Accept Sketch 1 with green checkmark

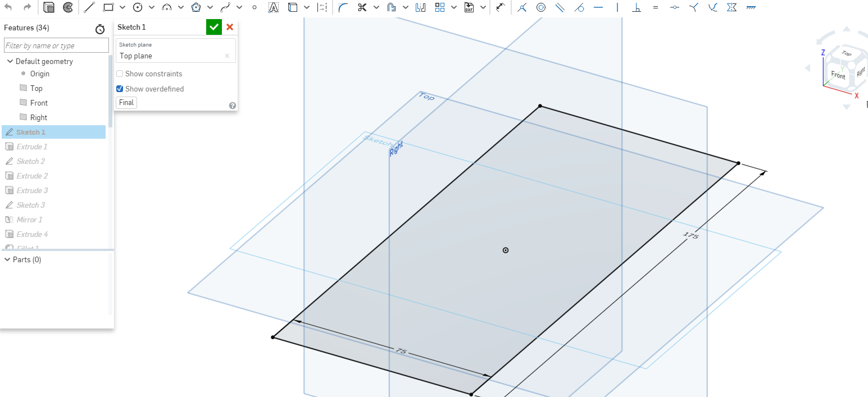coord(214,27)
